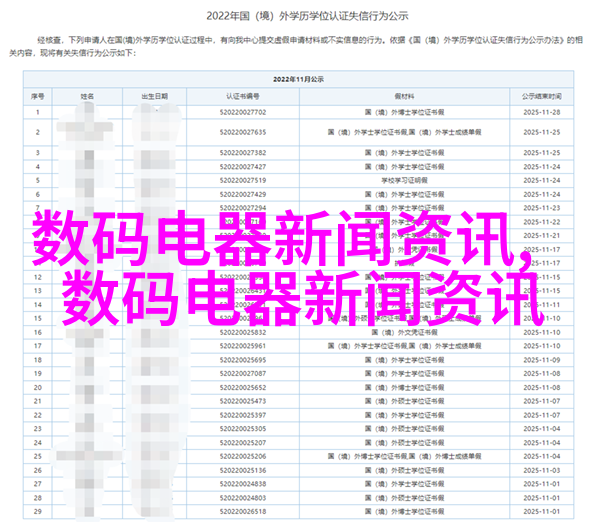Click the first line of magenta 数码电器新闻资讯 text
600x522 pixels.
tap(290, 233)
